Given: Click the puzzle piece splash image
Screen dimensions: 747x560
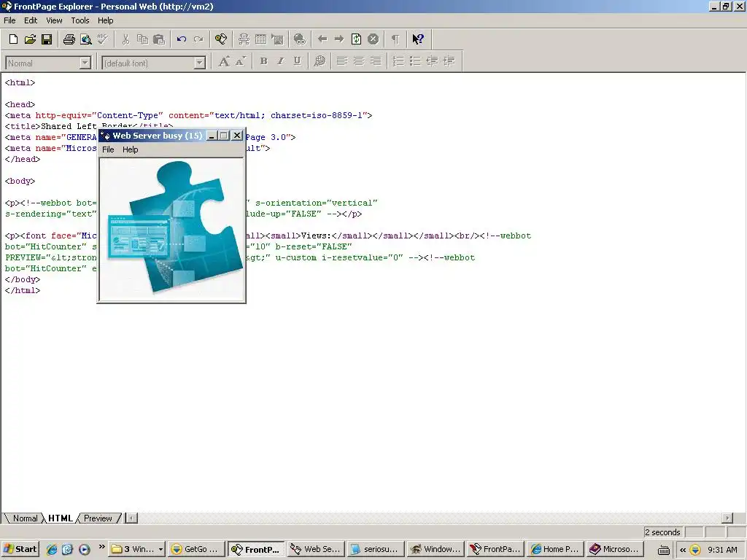Looking at the screenshot, I should tap(171, 229).
